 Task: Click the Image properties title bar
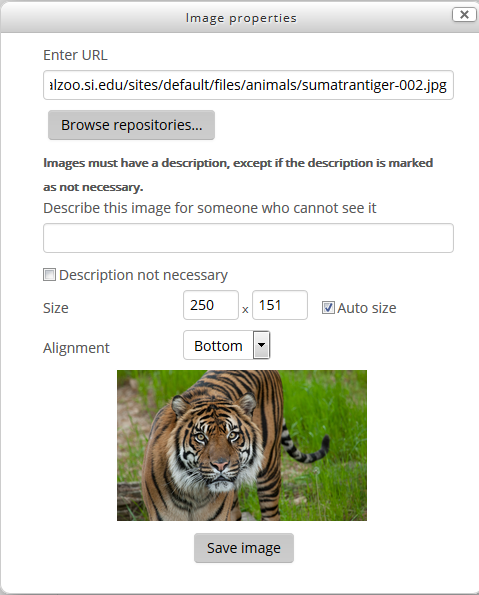pyautogui.click(x=241, y=18)
